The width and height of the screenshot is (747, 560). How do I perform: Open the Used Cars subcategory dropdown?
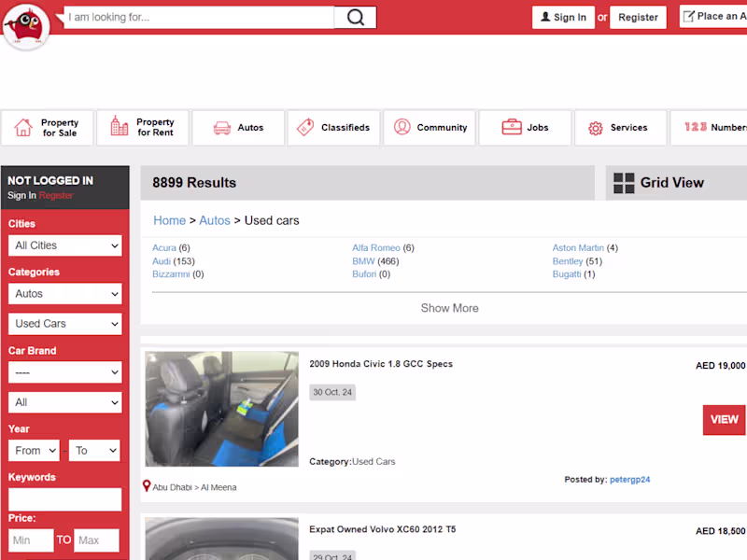(65, 324)
